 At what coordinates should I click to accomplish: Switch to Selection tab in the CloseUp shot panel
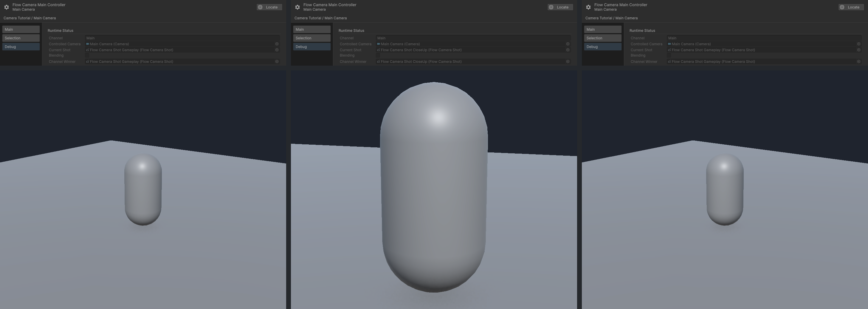312,38
